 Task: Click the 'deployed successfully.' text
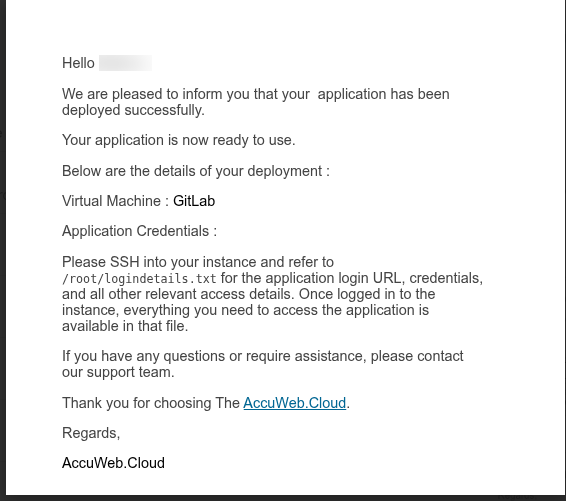[133, 110]
